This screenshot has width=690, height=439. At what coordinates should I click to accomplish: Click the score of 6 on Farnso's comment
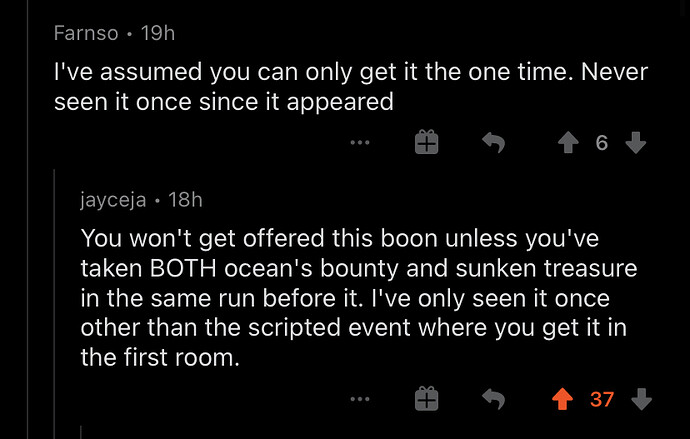click(601, 144)
